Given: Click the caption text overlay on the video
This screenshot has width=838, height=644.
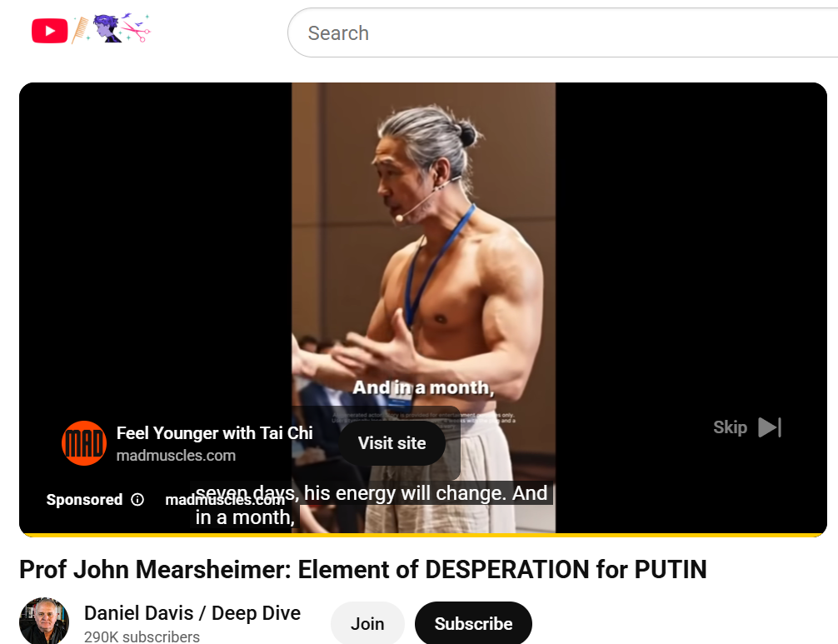Looking at the screenshot, I should 372,505.
